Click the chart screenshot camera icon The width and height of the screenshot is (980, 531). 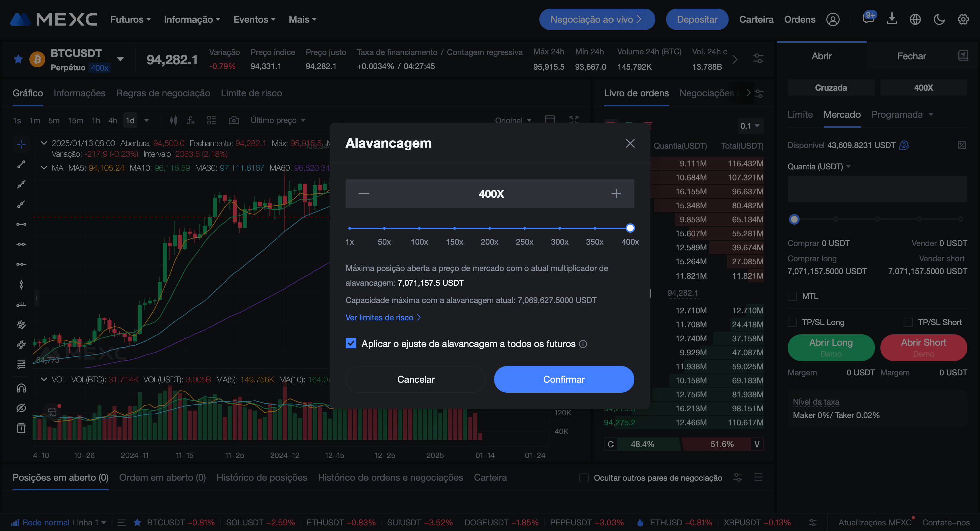pyautogui.click(x=234, y=120)
